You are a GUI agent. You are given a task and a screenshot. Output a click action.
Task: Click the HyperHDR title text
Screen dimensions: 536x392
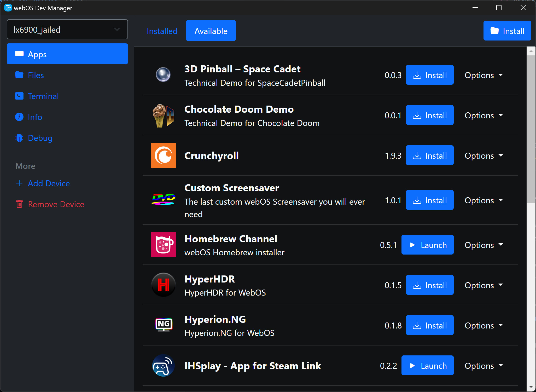tap(209, 279)
